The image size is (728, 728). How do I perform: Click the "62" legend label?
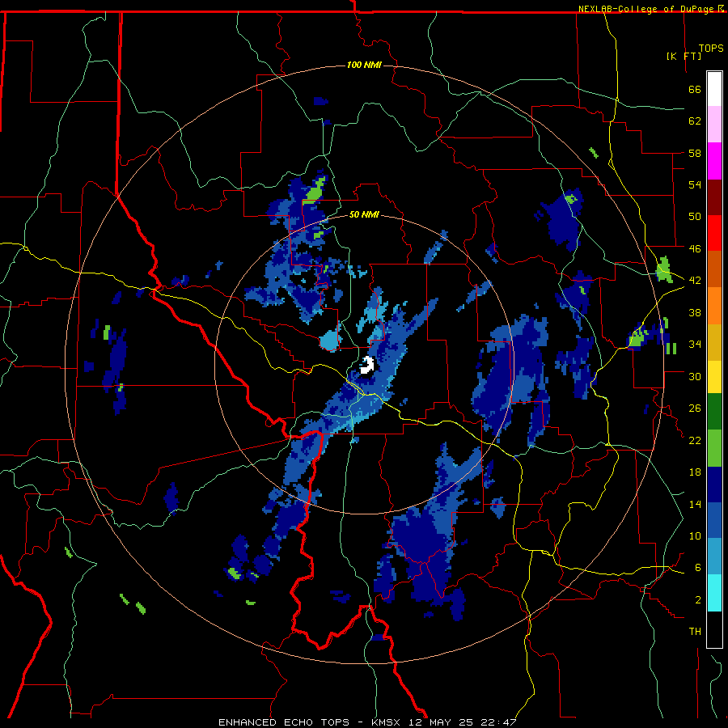(695, 121)
